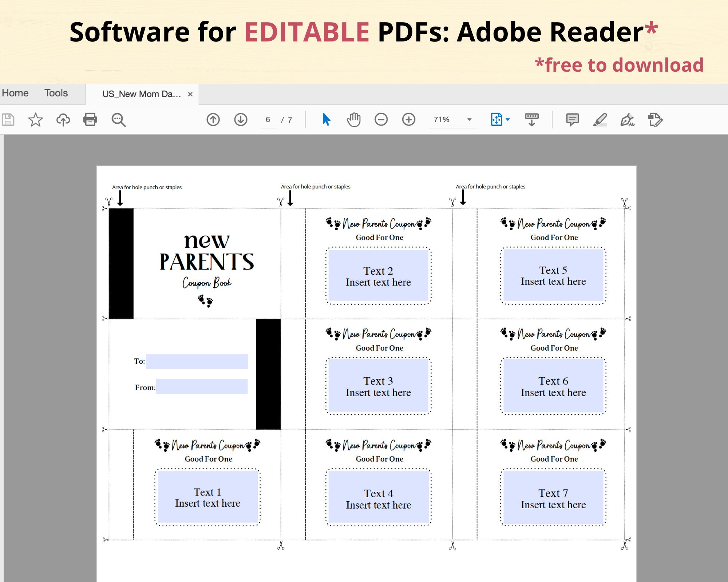
Task: Go to the next page arrow
Action: click(x=241, y=119)
